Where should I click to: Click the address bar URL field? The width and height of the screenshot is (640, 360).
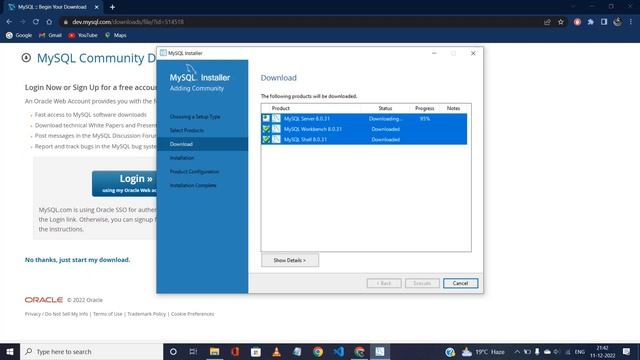tap(302, 22)
